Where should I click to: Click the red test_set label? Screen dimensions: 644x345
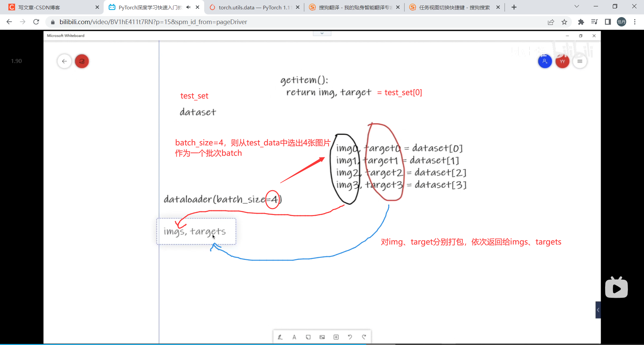point(194,96)
